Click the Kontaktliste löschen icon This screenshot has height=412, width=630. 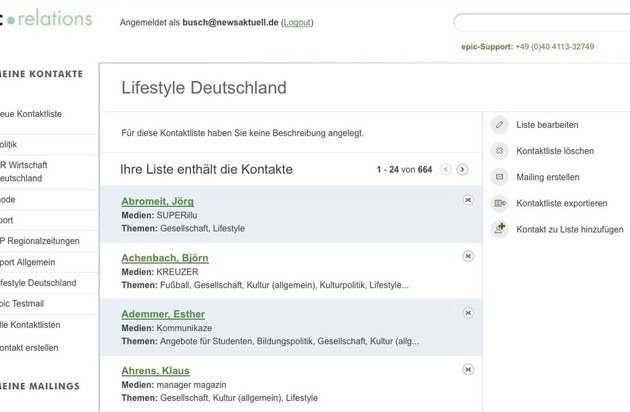point(500,151)
